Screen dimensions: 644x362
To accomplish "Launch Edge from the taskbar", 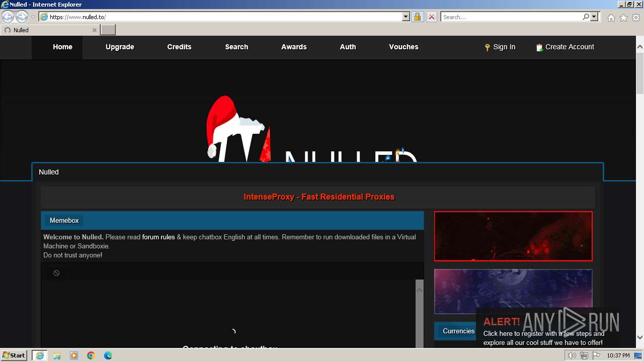I will 108,355.
